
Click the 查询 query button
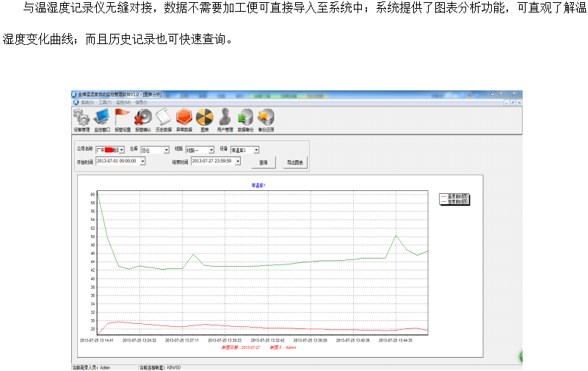click(264, 162)
